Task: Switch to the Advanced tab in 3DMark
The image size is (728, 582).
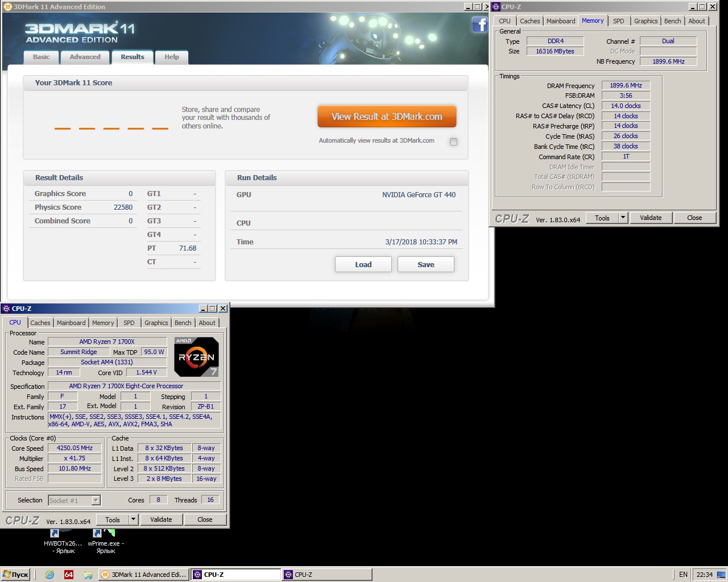Action: coord(85,57)
